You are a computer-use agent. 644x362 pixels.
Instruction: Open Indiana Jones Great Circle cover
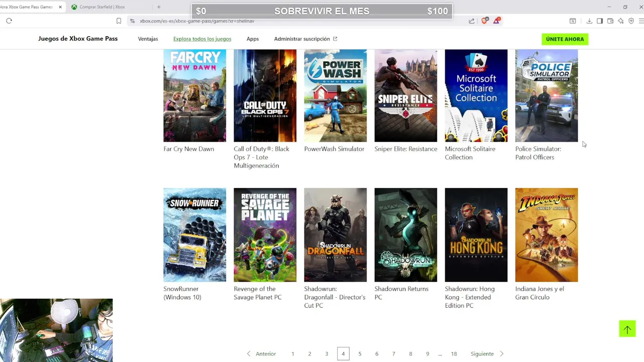(x=547, y=235)
